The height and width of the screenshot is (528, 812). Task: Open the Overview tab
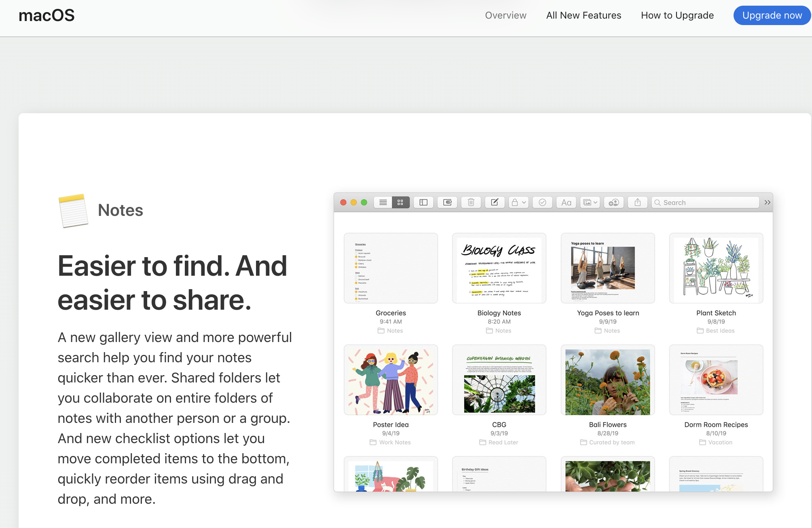click(505, 15)
